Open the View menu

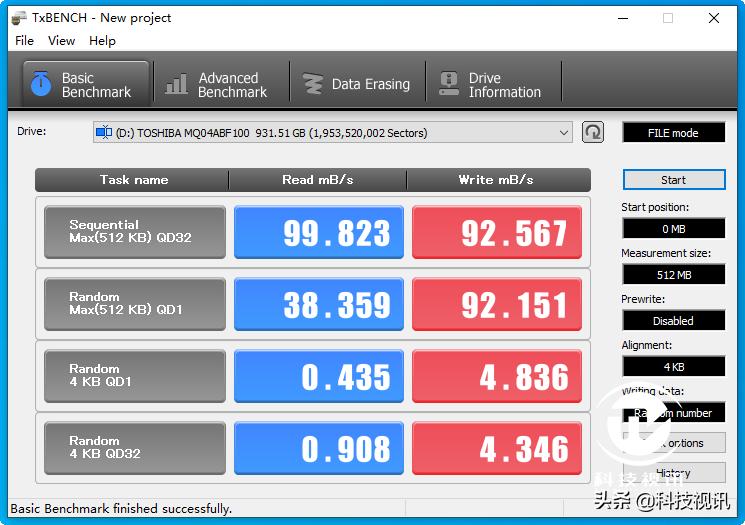(x=61, y=41)
